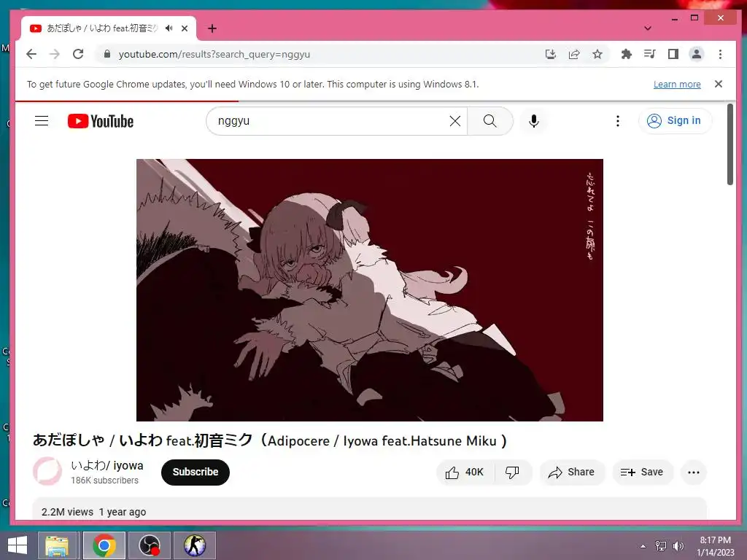The height and width of the screenshot is (560, 747).
Task: Share this page via address bar icon
Action: click(x=574, y=54)
